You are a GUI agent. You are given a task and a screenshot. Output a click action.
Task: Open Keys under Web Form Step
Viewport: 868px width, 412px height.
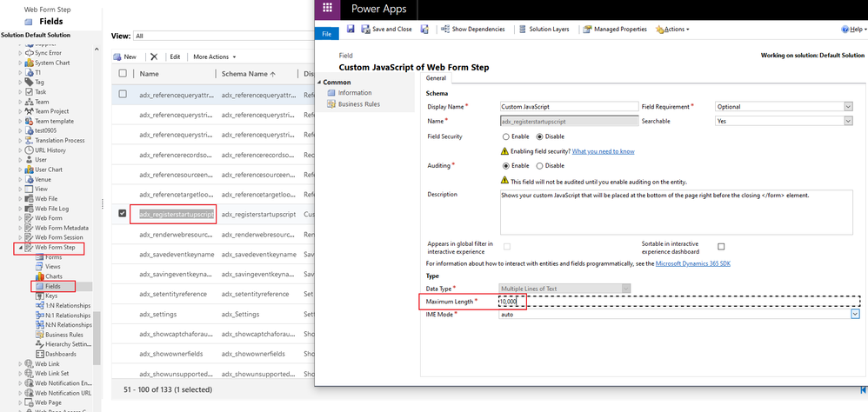pos(51,296)
